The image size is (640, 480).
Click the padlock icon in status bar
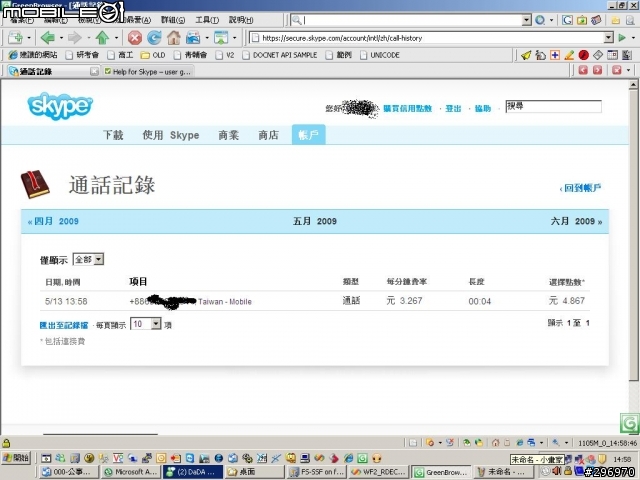pos(6,443)
